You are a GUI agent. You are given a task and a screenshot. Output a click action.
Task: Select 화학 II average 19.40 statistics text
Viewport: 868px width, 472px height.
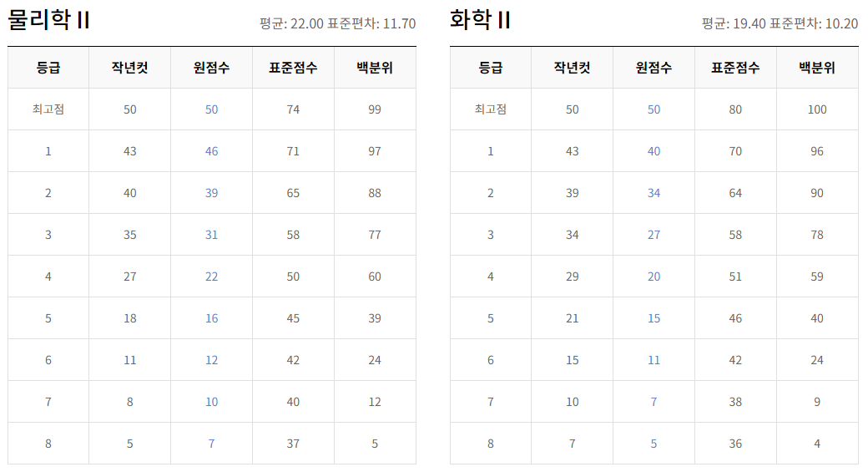pyautogui.click(x=780, y=24)
